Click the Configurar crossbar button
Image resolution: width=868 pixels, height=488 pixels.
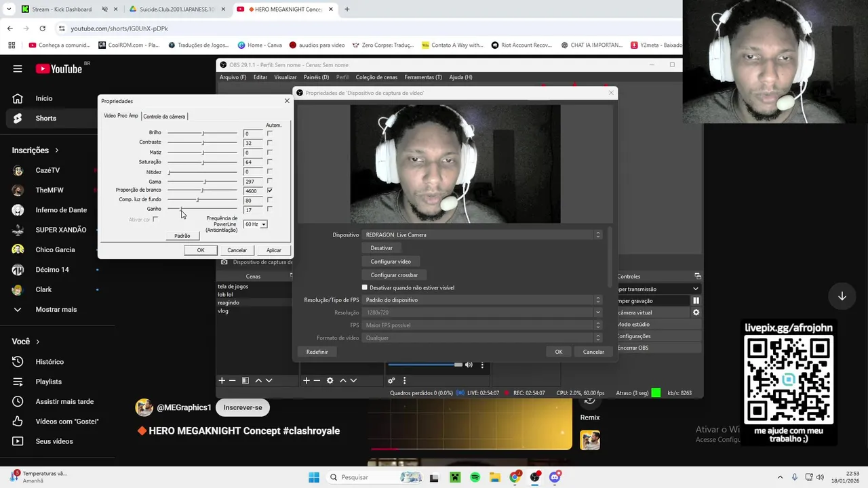click(394, 275)
